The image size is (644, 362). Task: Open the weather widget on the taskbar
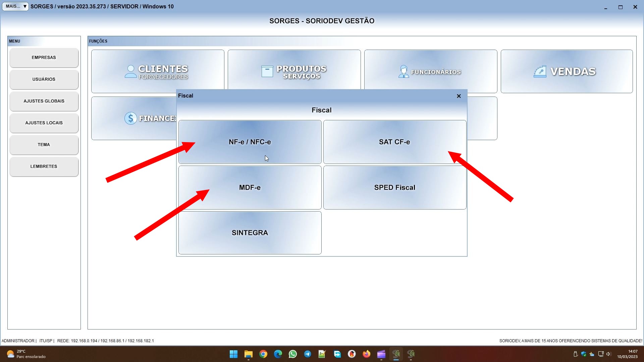tap(26, 354)
